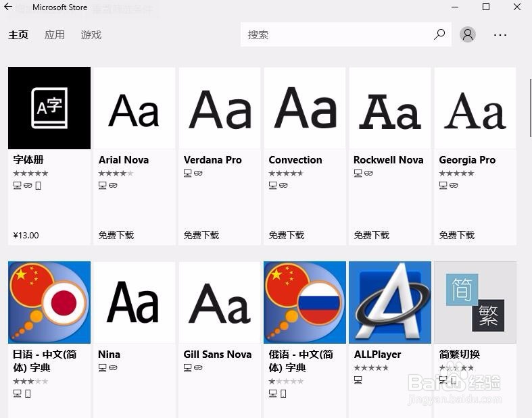Open the Rockwell Nova font preview
532x418 pixels.
pyautogui.click(x=390, y=108)
